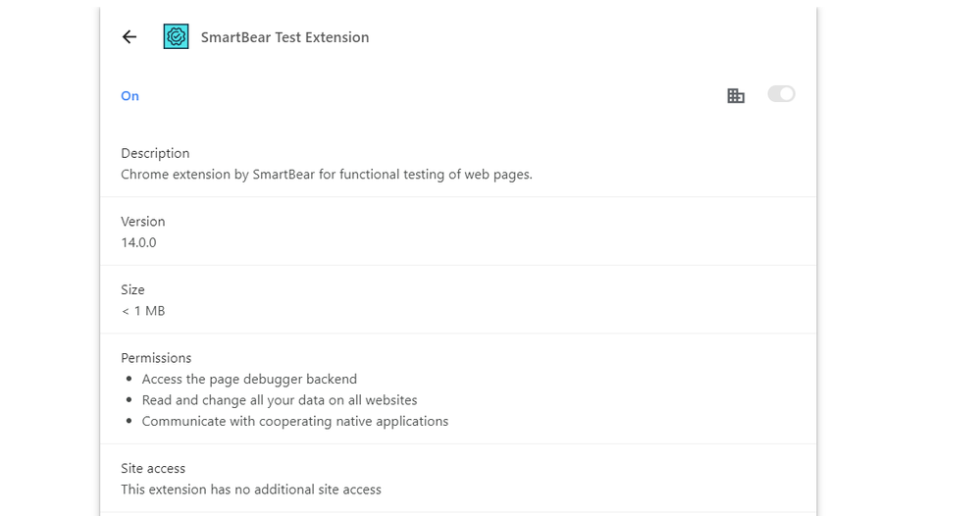Viewport: 980px width, 516px height.
Task: Click the SmartBear Test Extension logo icon
Action: point(176,37)
